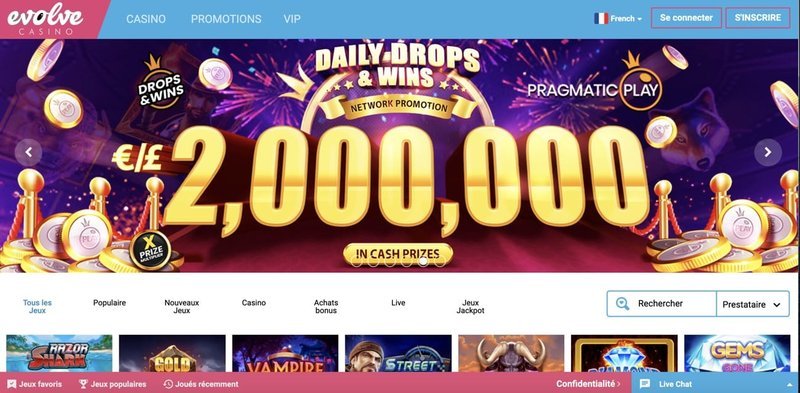800x393 pixels.
Task: Open the Prestataire provider dropdown
Action: pos(753,304)
